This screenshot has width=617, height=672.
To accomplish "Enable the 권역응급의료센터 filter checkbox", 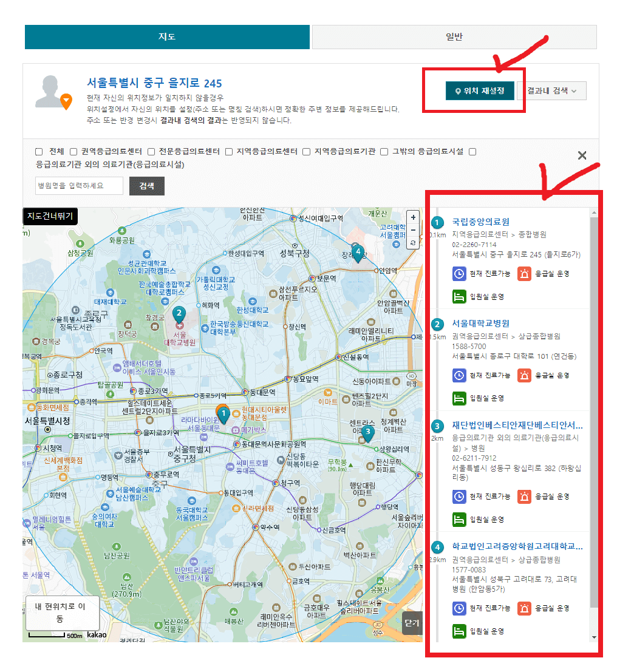I will [x=72, y=152].
